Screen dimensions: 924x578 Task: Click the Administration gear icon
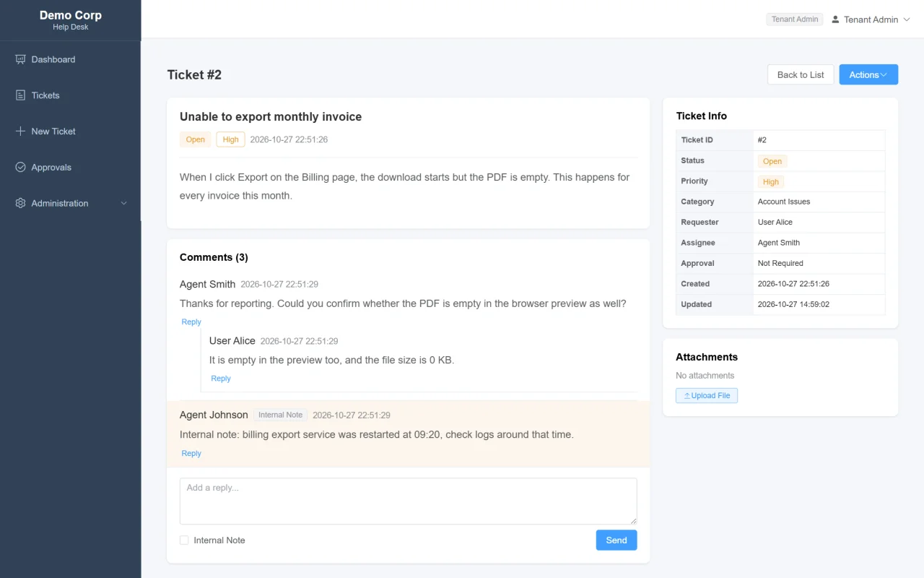20,203
